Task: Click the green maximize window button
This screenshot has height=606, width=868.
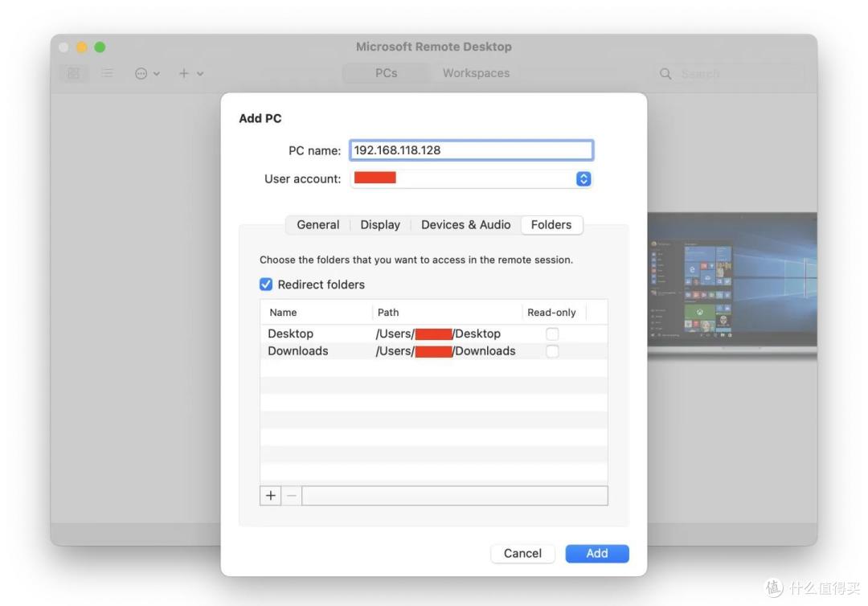Action: point(100,47)
